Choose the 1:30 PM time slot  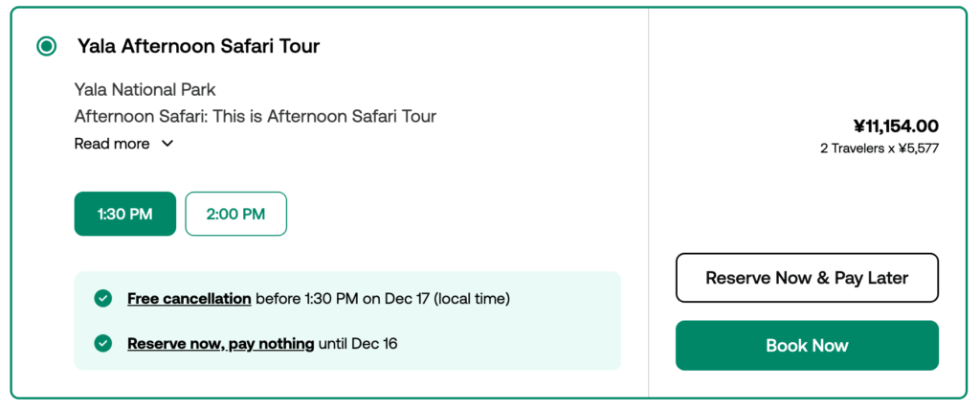pyautogui.click(x=125, y=214)
